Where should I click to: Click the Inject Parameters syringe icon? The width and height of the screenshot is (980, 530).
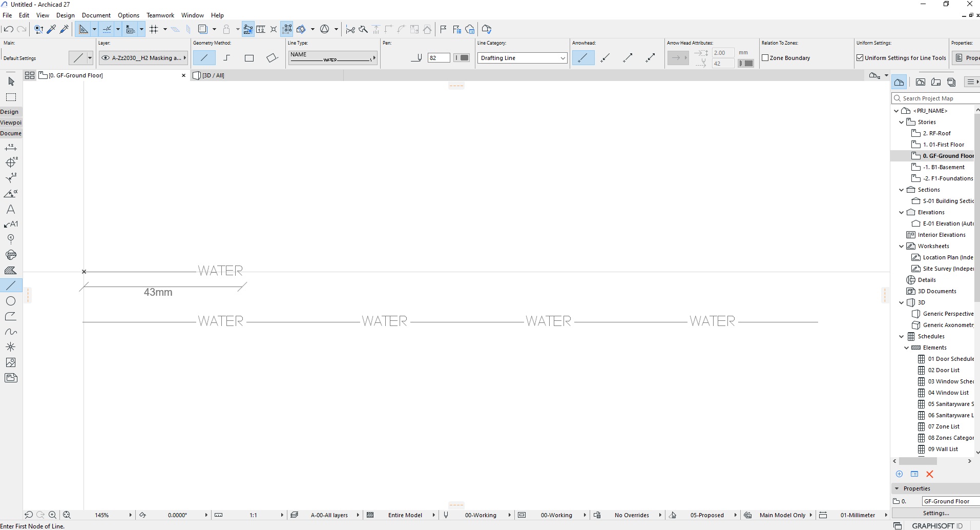click(64, 29)
